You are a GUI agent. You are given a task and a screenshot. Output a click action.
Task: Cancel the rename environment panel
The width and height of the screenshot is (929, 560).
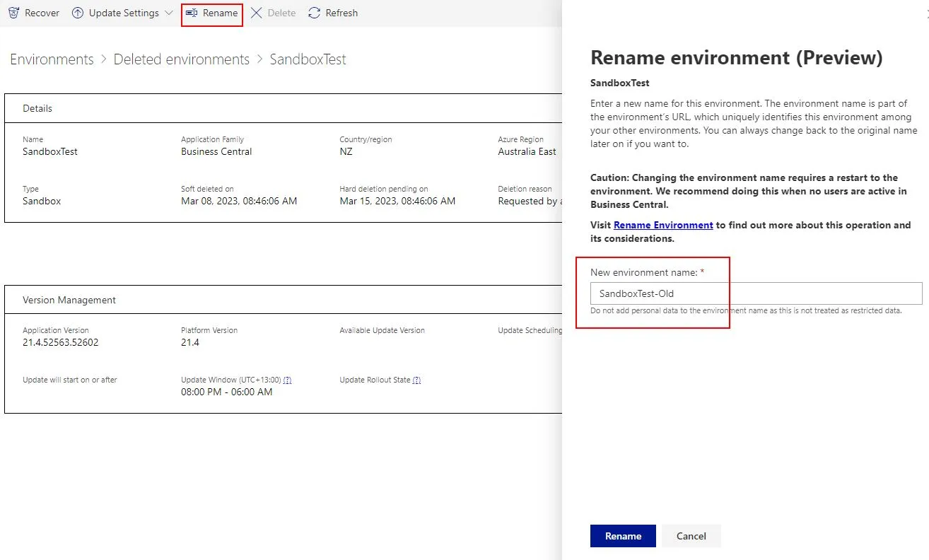pos(691,536)
